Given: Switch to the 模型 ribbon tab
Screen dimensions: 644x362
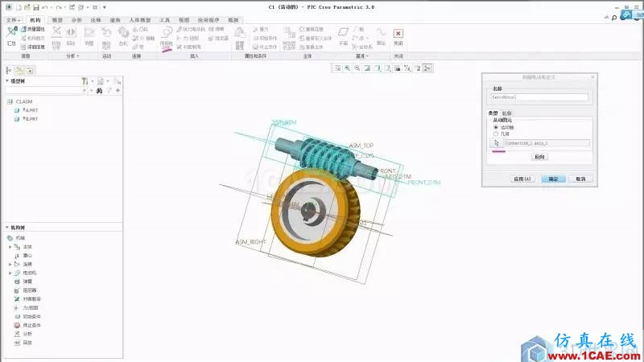Looking at the screenshot, I should tap(57, 20).
